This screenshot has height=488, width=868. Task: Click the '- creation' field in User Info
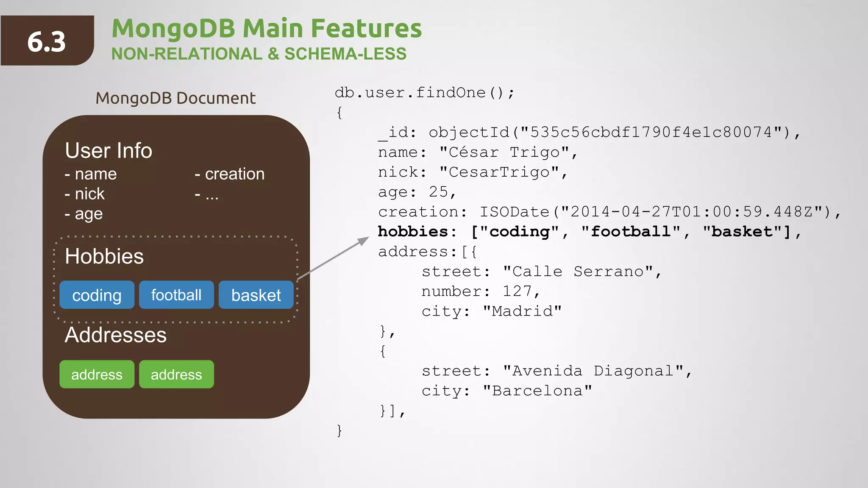coord(230,174)
